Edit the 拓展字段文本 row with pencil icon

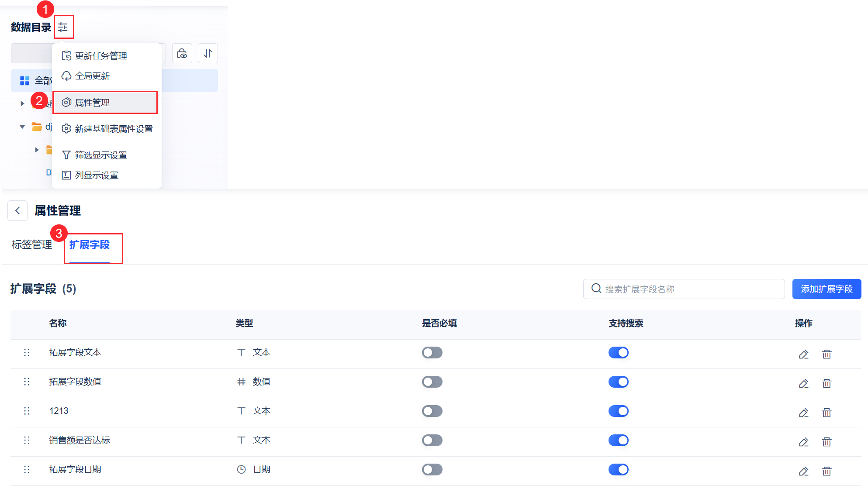click(x=803, y=354)
